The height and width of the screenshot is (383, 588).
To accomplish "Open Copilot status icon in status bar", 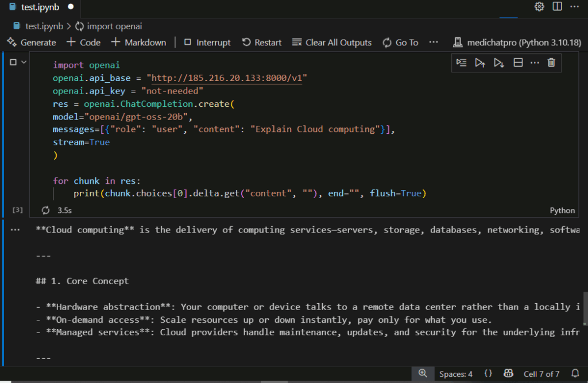I will 508,373.
